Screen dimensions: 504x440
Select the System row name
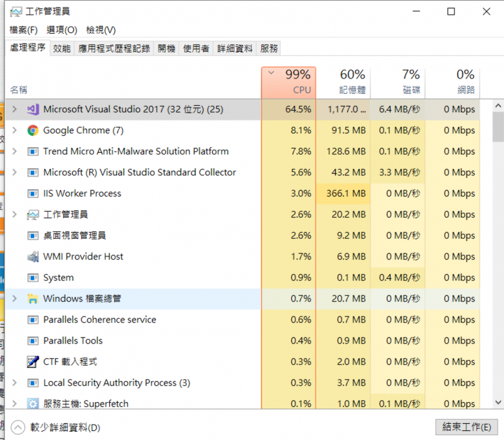pyautogui.click(x=59, y=277)
